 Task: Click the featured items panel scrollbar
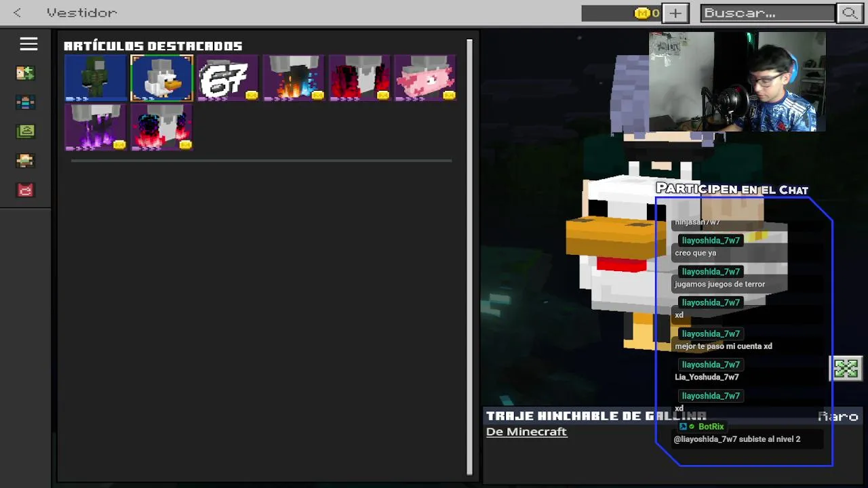(x=469, y=256)
